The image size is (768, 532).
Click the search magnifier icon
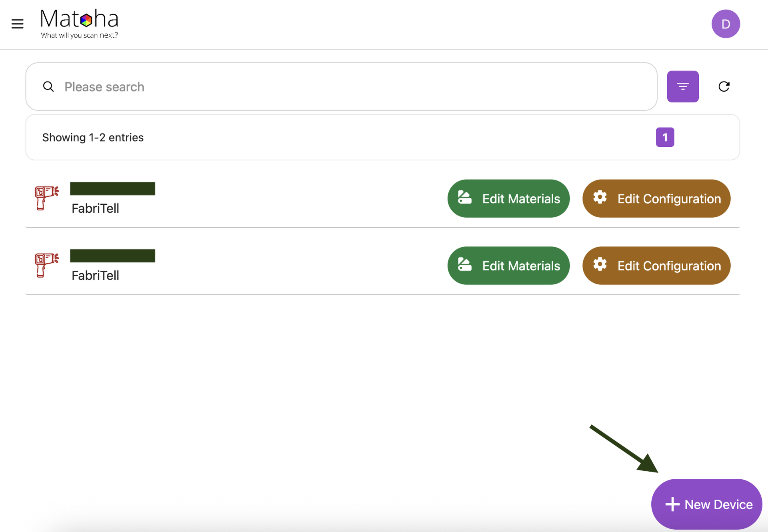(48, 86)
